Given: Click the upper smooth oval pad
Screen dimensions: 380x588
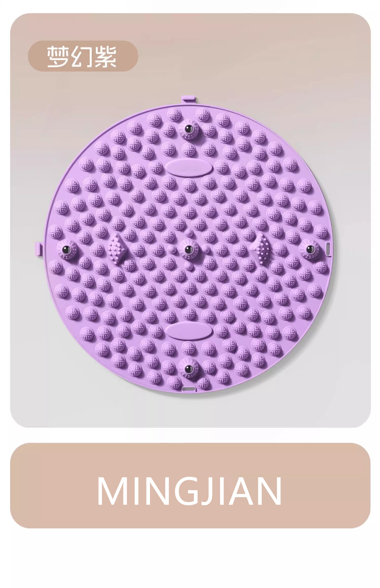Looking at the screenshot, I should coord(188,168).
